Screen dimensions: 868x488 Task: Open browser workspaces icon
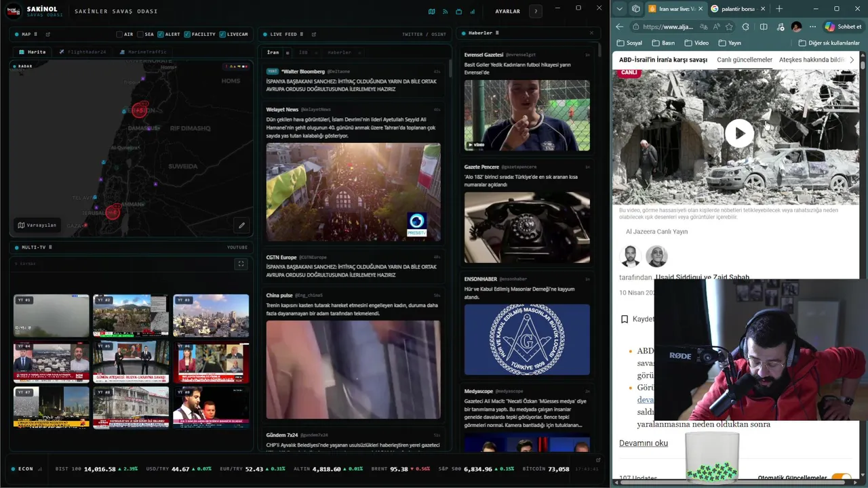pyautogui.click(x=635, y=9)
